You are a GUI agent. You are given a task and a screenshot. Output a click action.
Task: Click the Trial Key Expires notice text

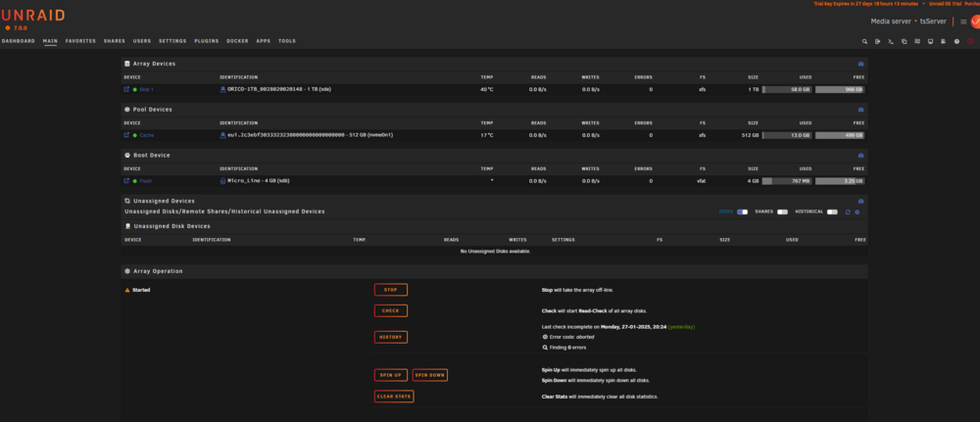(865, 4)
